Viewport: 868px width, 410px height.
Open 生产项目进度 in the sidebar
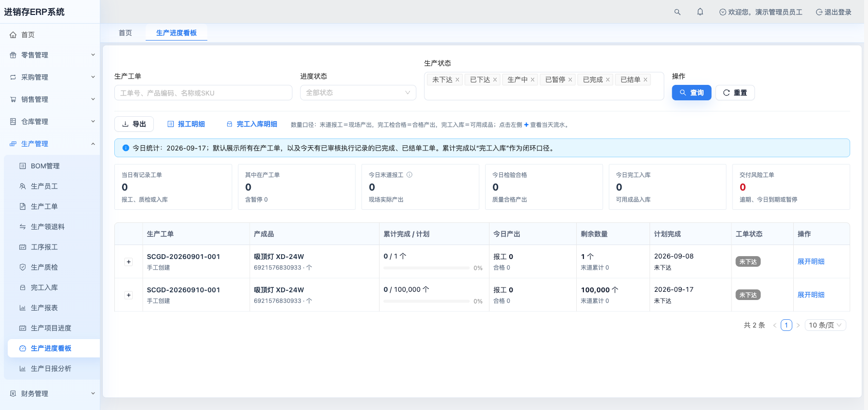(x=54, y=328)
